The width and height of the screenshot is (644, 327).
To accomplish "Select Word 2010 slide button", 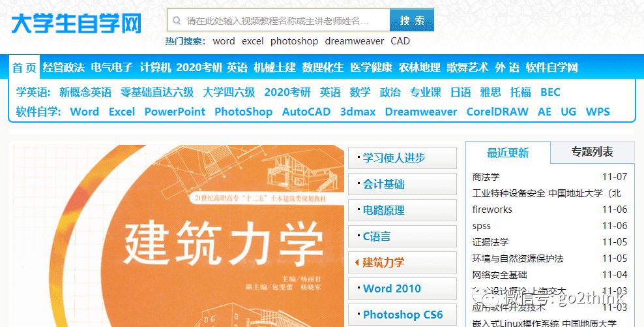I will click(x=403, y=288).
